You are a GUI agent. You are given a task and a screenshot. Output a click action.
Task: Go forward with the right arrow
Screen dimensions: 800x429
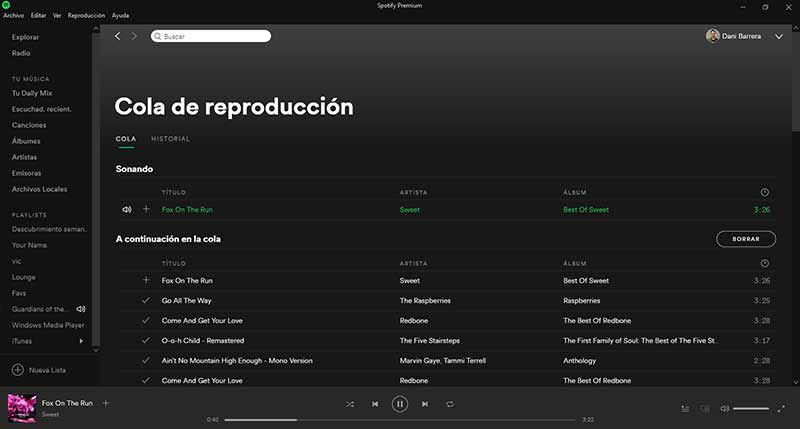pyautogui.click(x=135, y=36)
